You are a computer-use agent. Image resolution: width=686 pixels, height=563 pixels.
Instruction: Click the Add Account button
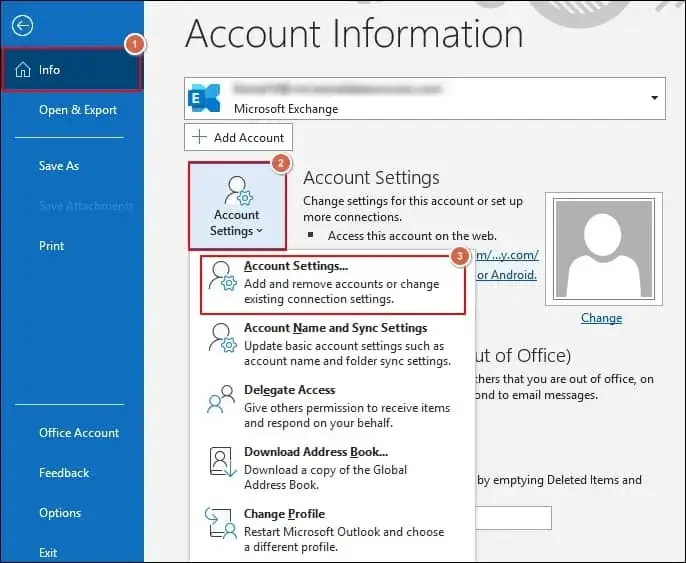pyautogui.click(x=238, y=137)
